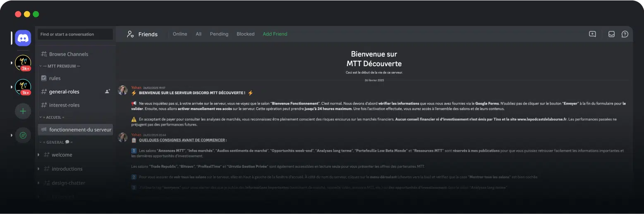The width and height of the screenshot is (644, 214).
Task: Click the New Group DM icon
Action: click(x=592, y=34)
